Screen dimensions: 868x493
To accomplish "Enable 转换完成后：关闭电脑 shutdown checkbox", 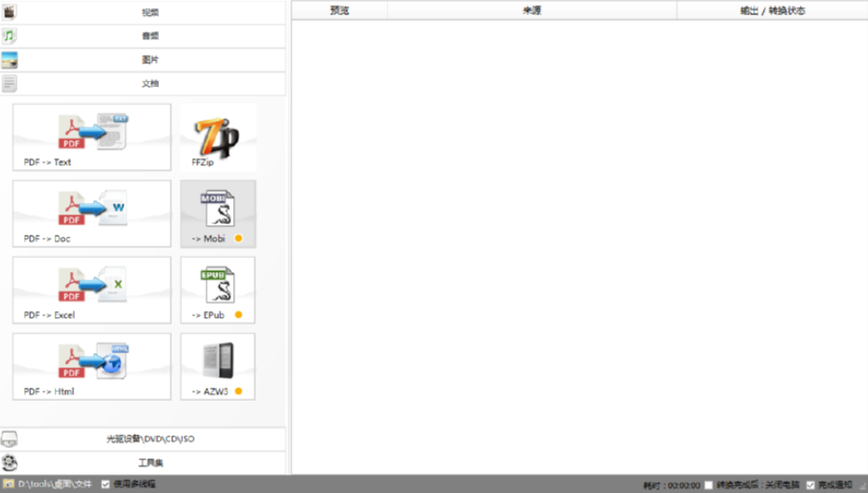I will [708, 485].
